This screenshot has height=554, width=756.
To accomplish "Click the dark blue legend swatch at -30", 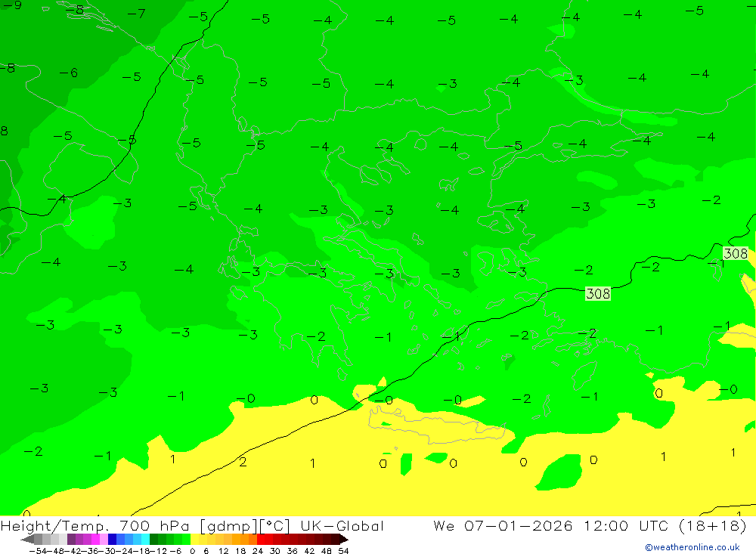I will tap(113, 540).
